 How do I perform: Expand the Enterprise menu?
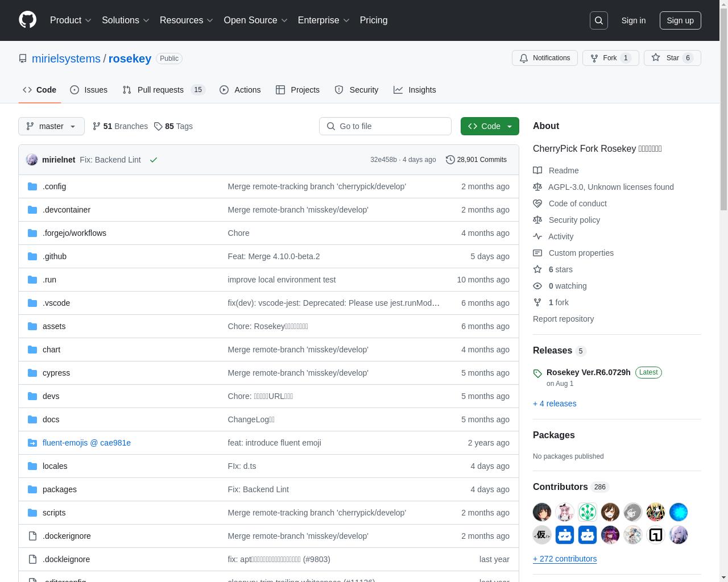tap(324, 20)
